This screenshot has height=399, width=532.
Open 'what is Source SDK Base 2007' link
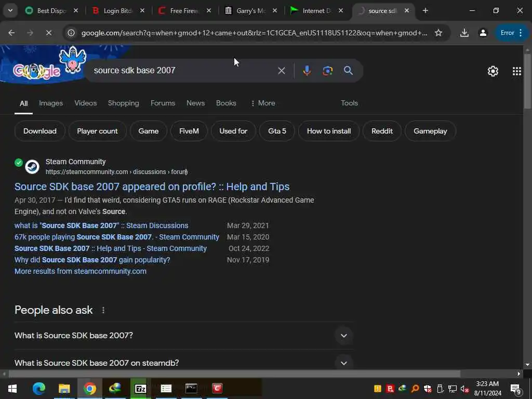tap(101, 225)
